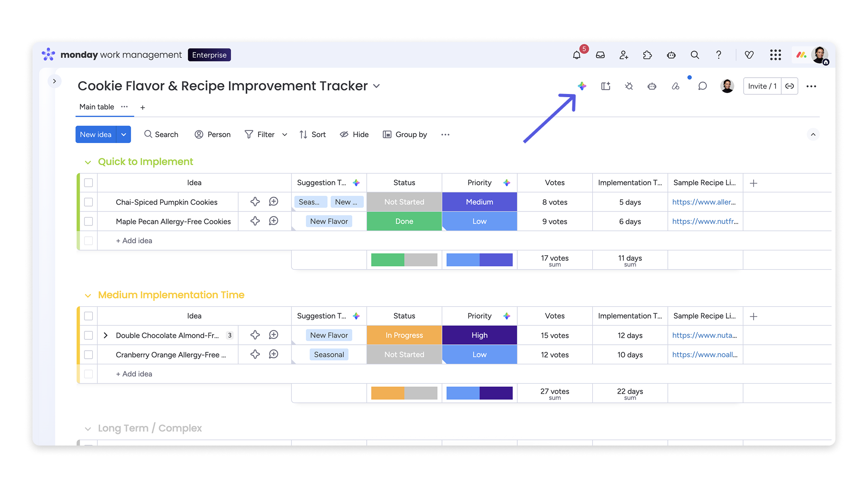Open the Filter dropdown chevron
This screenshot has height=488, width=868.
tap(284, 135)
